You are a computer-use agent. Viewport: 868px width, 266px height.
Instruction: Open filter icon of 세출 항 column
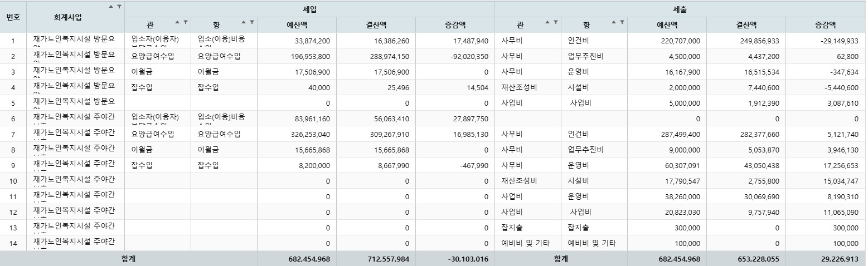point(622,22)
